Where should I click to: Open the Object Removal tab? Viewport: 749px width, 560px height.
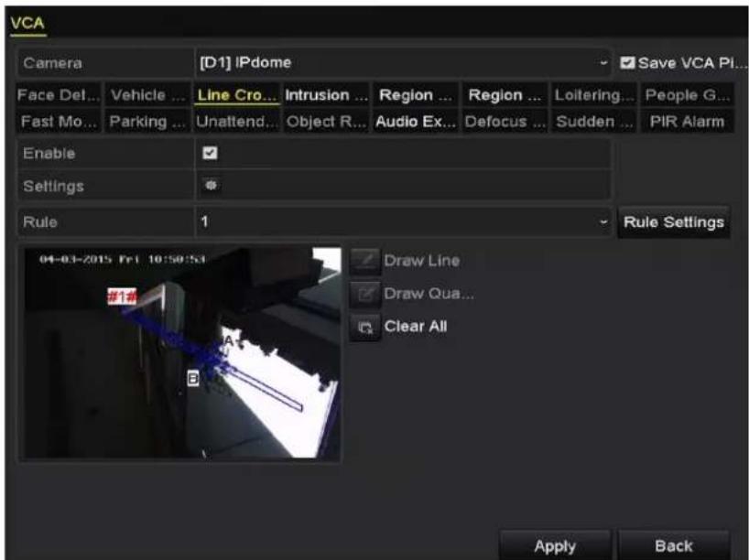click(326, 122)
